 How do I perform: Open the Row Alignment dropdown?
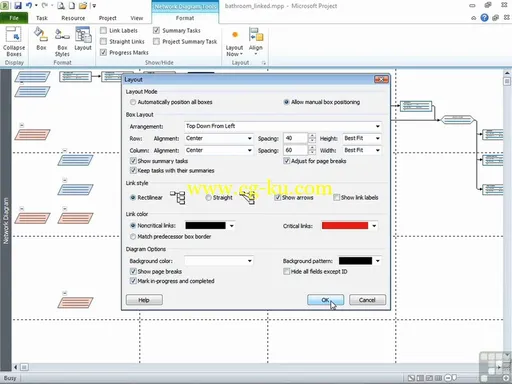[218, 138]
